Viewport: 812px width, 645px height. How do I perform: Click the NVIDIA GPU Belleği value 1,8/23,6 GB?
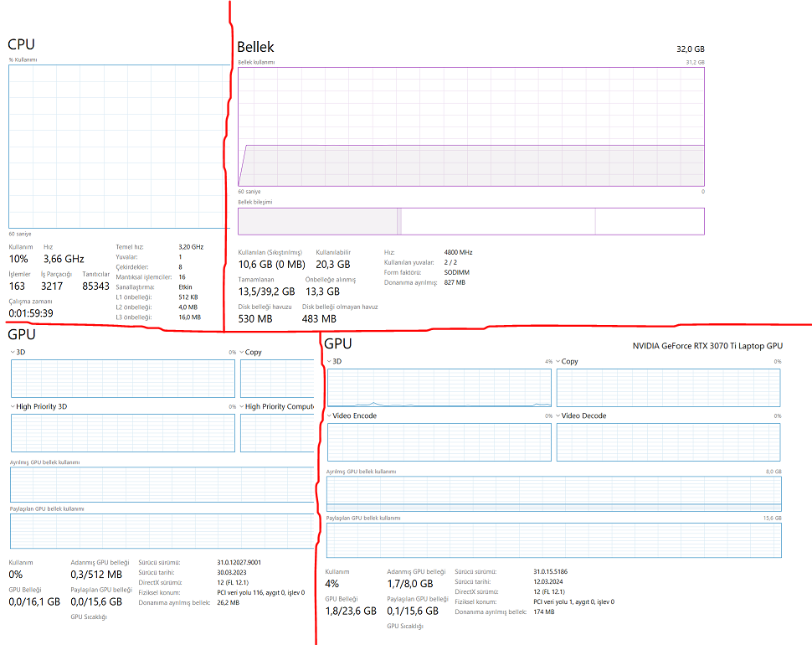351,611
